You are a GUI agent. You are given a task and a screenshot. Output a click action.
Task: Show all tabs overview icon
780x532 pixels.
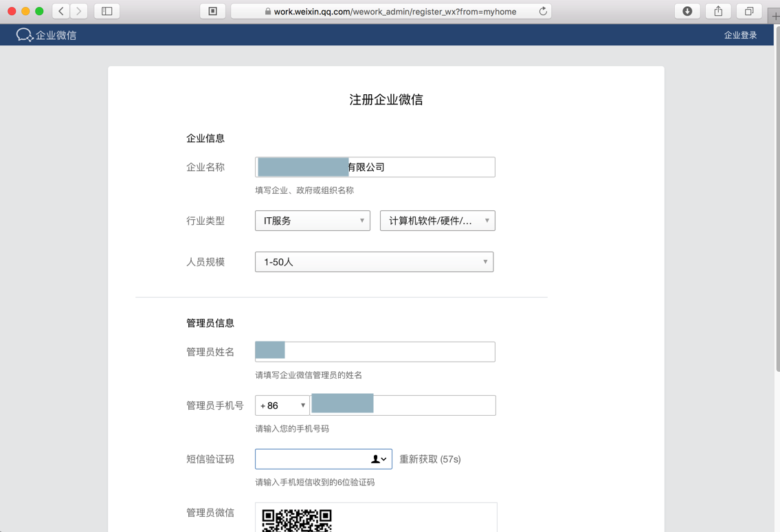pos(749,11)
